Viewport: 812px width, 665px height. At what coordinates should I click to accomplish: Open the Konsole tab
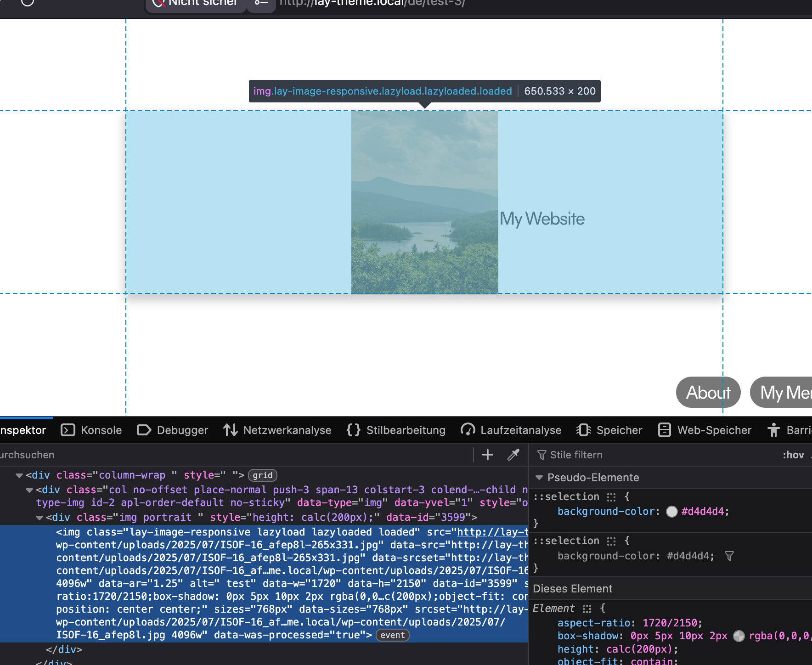click(x=92, y=430)
